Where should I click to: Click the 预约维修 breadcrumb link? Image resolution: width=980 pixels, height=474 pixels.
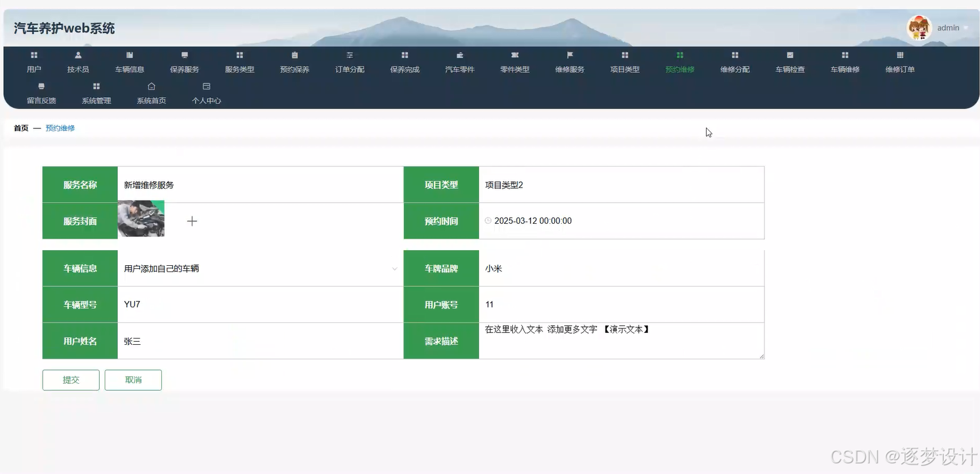[60, 128]
